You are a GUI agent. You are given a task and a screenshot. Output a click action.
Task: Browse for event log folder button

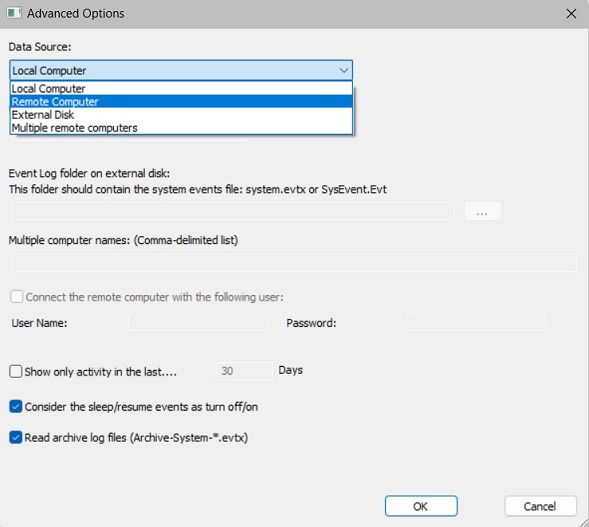(483, 211)
